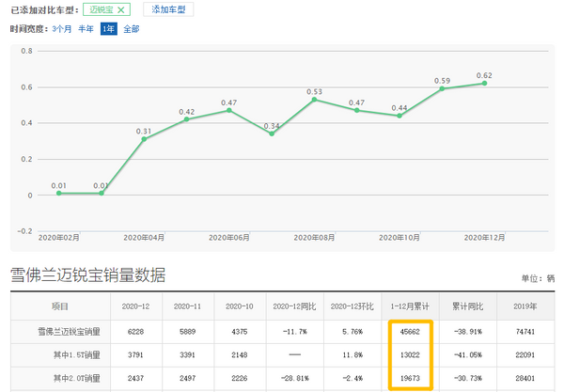Click the 2019年 column header
The width and height of the screenshot is (564, 392).
pos(525,306)
